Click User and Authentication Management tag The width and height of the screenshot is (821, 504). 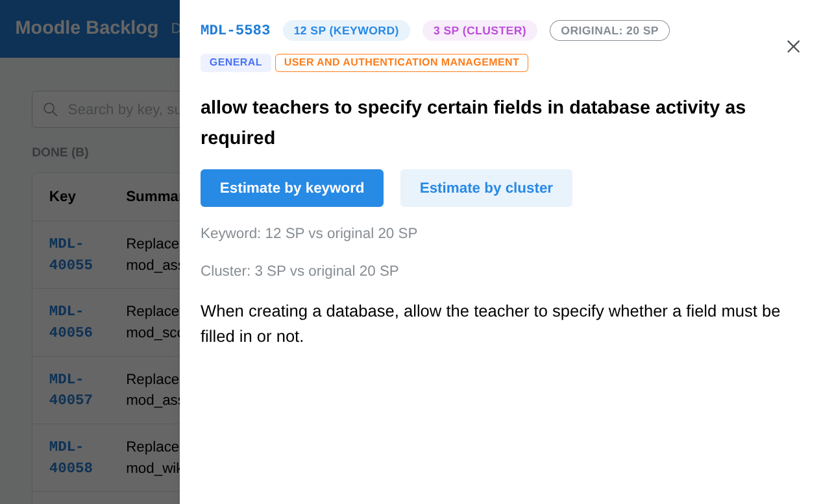[402, 62]
